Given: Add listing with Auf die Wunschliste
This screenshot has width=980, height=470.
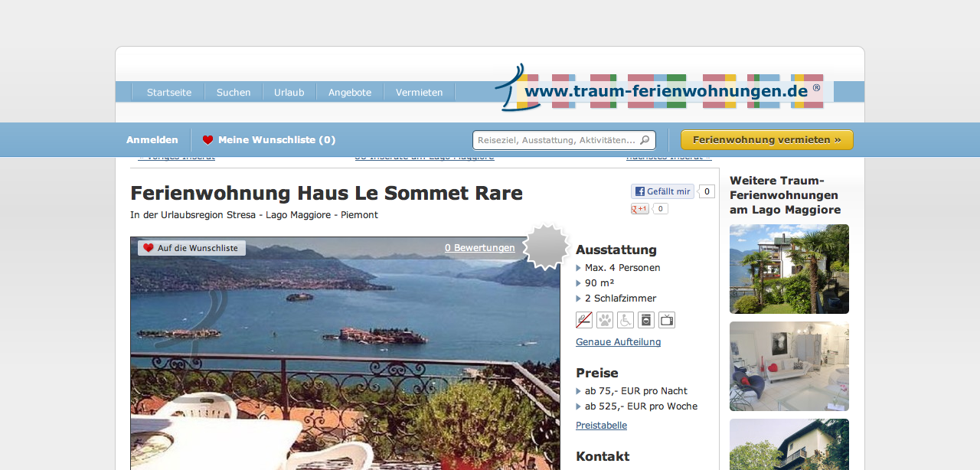Looking at the screenshot, I should [192, 248].
